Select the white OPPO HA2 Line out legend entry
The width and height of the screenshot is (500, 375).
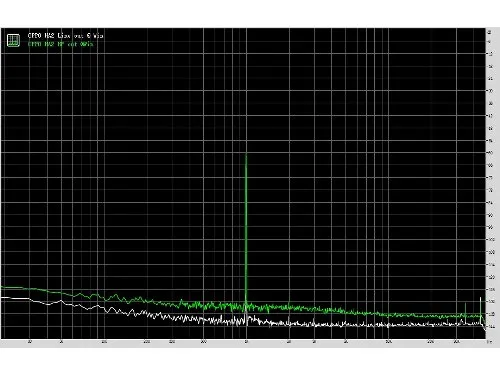[65, 35]
